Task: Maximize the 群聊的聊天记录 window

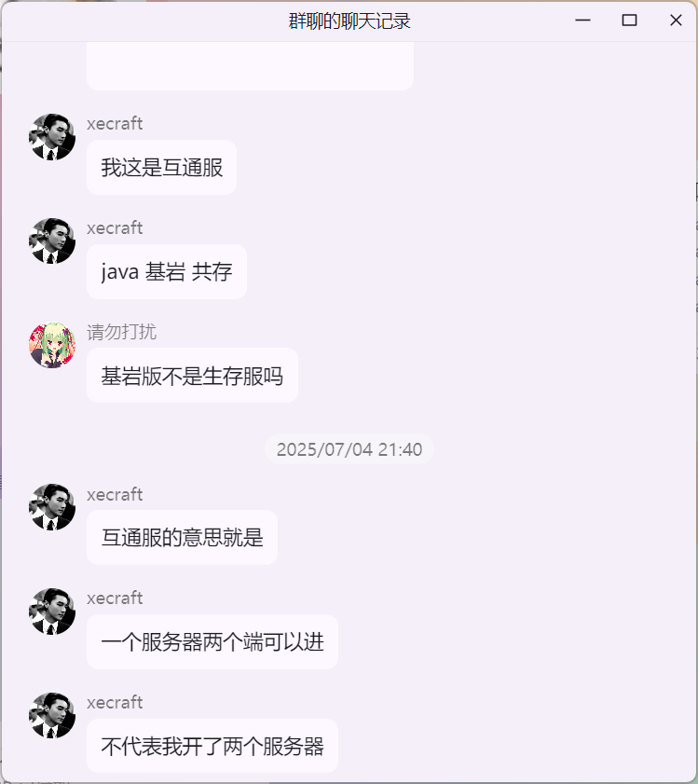Action: click(629, 21)
